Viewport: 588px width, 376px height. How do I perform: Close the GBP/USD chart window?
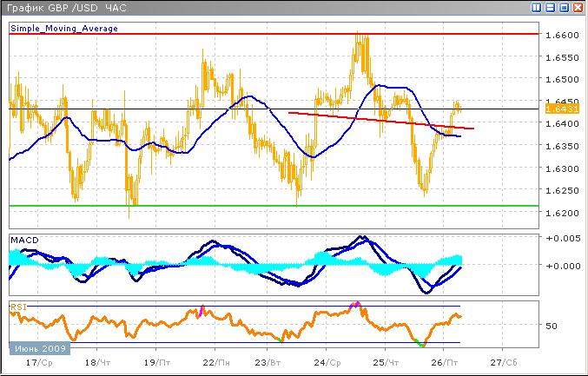pos(578,7)
